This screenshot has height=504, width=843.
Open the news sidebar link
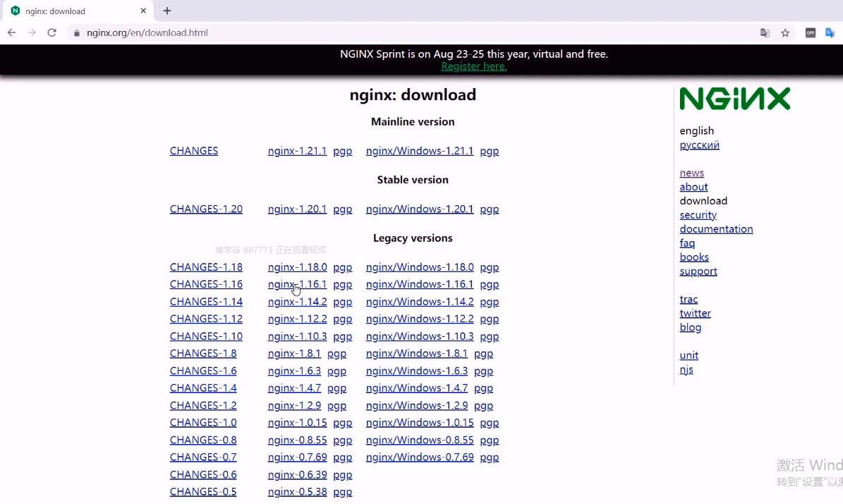click(x=691, y=173)
